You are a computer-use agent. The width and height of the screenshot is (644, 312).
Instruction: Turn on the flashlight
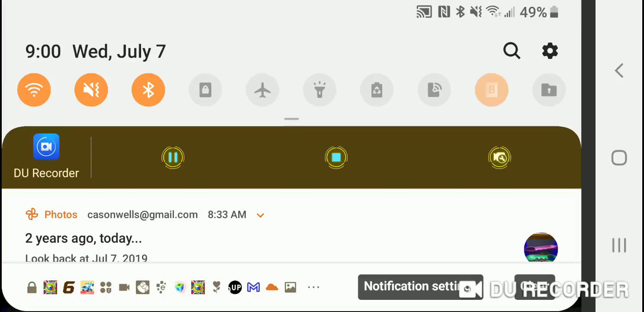(x=320, y=90)
